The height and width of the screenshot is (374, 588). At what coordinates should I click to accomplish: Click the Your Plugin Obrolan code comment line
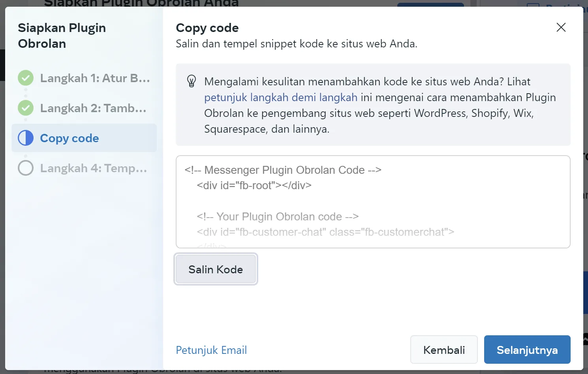(x=278, y=216)
